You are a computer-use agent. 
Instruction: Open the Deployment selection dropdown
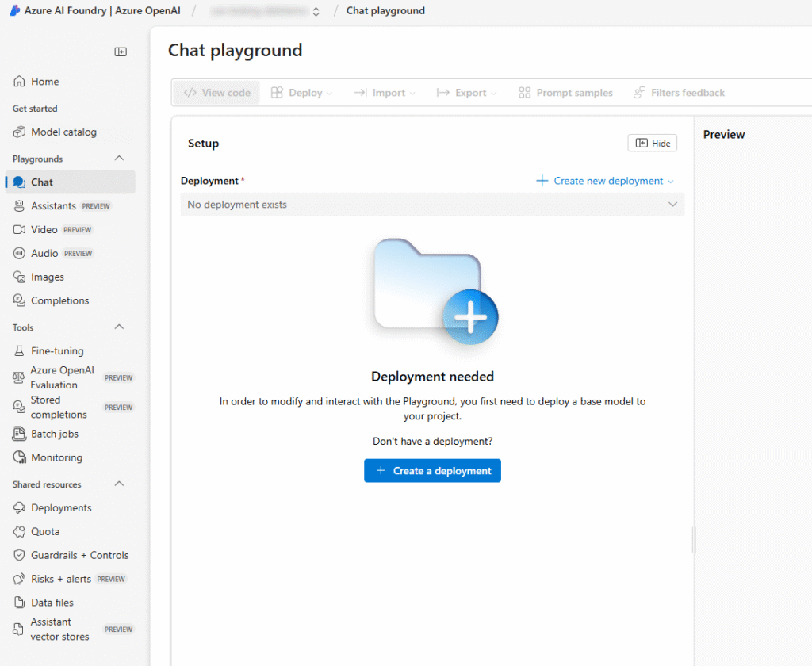(432, 205)
